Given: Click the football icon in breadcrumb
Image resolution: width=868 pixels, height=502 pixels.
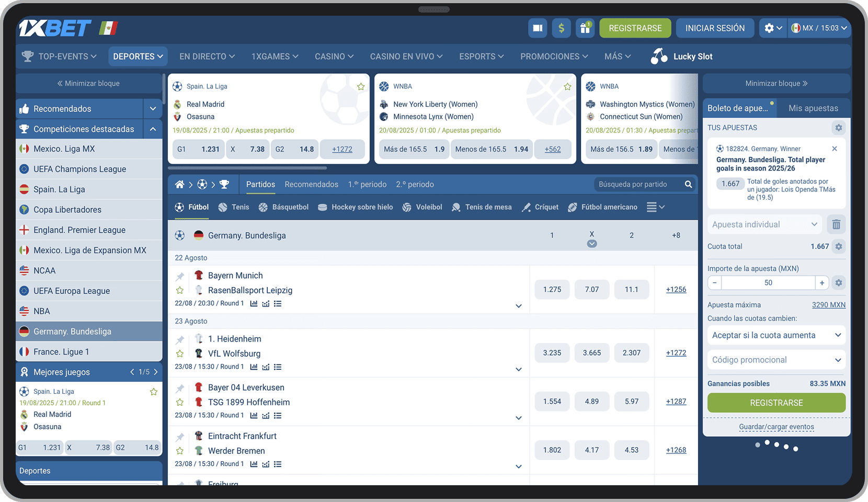Looking at the screenshot, I should (x=202, y=184).
